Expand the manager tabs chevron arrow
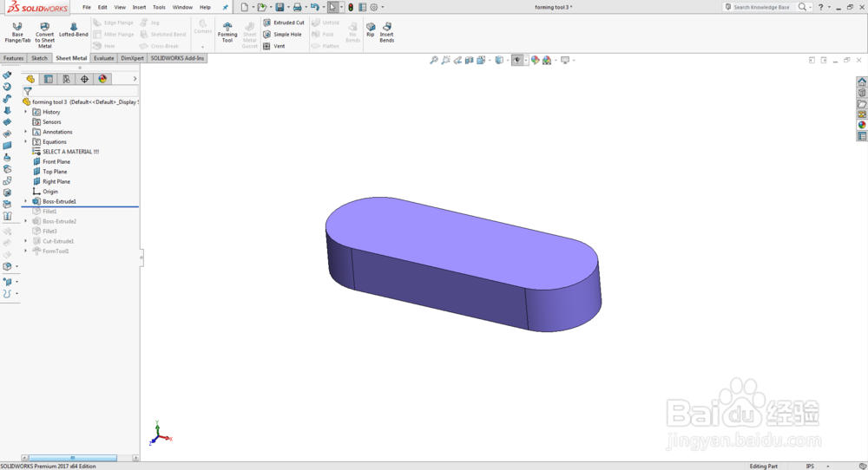Screen dimensions: 868x470 [135, 79]
